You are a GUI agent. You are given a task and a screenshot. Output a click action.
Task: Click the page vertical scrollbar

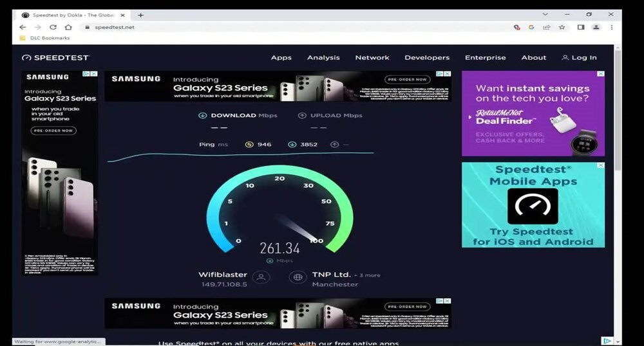click(x=618, y=109)
